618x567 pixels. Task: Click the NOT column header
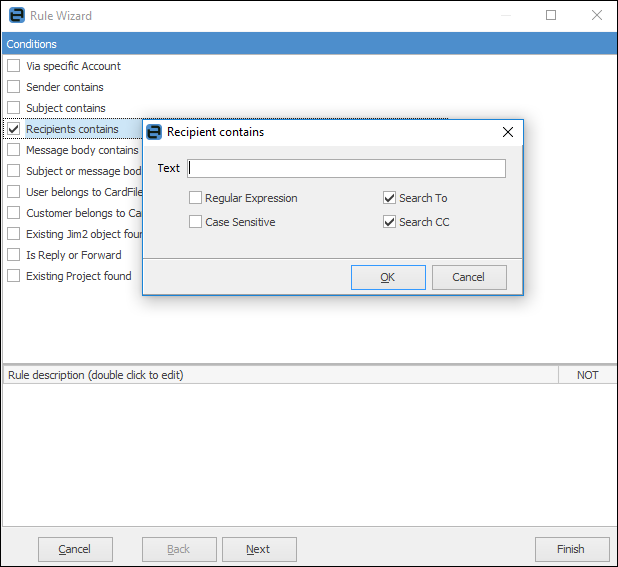[587, 375]
